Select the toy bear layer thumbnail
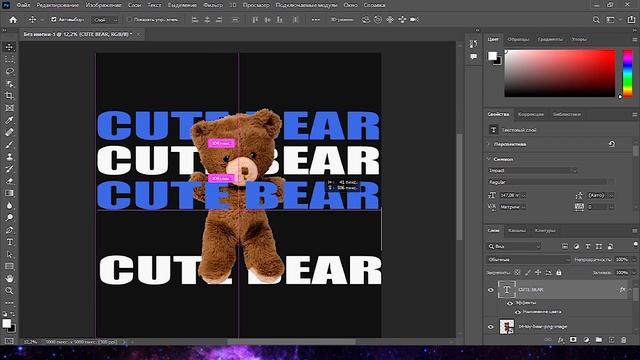The height and width of the screenshot is (360, 640). (507, 327)
